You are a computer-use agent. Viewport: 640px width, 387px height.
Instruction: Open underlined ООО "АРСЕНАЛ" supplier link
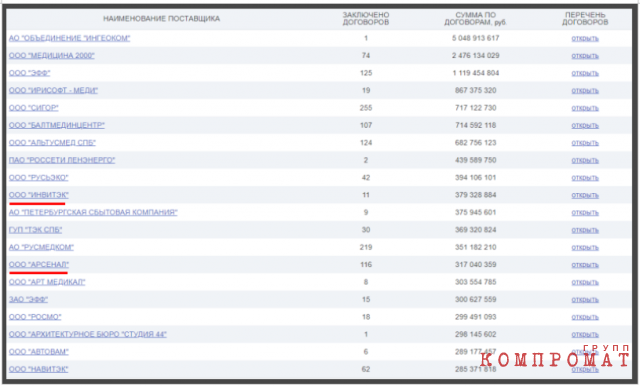click(39, 265)
